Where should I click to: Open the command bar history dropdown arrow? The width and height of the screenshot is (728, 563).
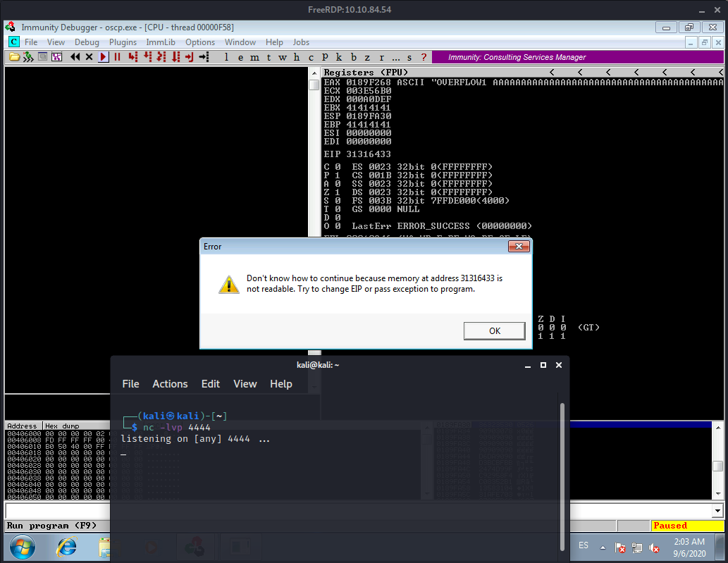click(x=718, y=511)
